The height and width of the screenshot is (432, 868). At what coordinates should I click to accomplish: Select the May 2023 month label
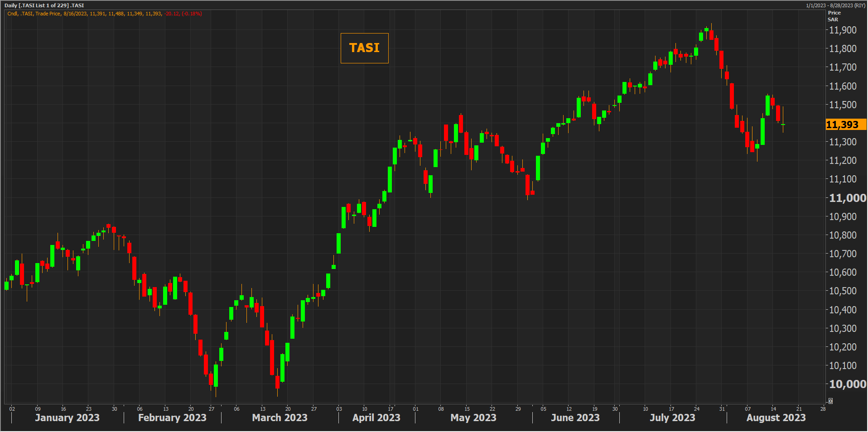coord(473,418)
